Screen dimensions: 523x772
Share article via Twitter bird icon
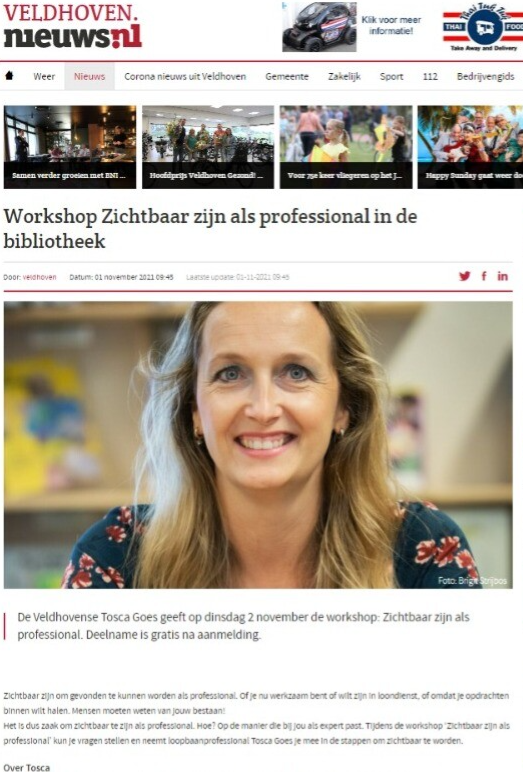click(464, 276)
